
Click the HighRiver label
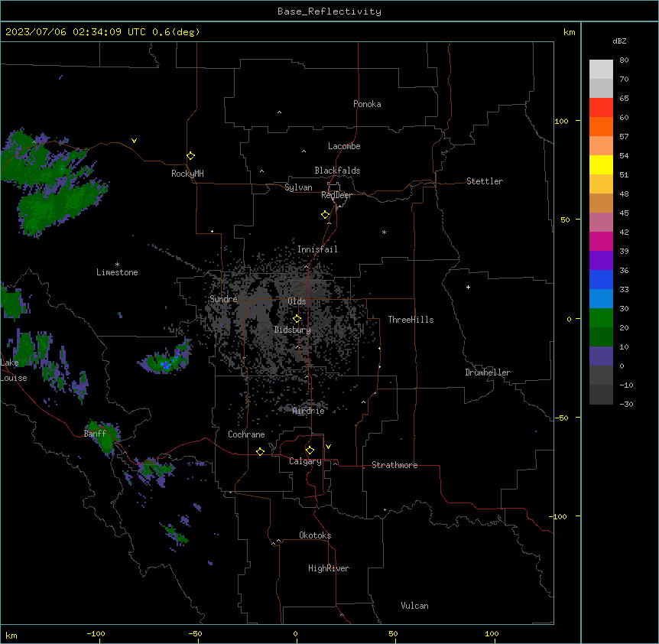(329, 568)
